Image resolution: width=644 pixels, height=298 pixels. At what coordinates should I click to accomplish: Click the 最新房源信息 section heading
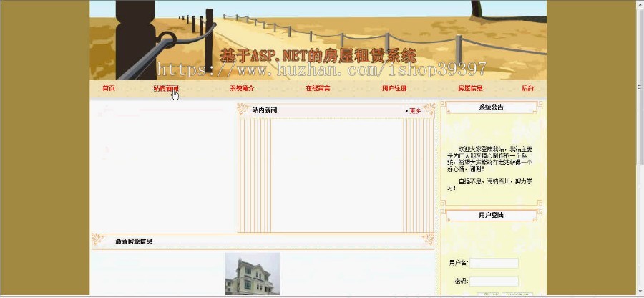click(x=134, y=241)
